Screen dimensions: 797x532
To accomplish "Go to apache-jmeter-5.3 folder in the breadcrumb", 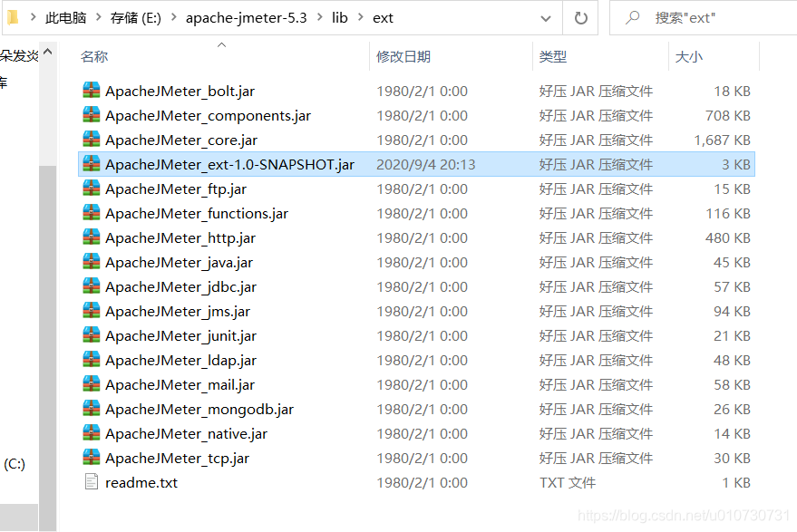I will (246, 18).
